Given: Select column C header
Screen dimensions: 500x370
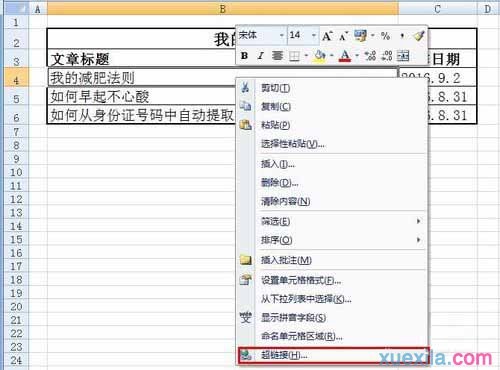Looking at the screenshot, I should pos(438,9).
